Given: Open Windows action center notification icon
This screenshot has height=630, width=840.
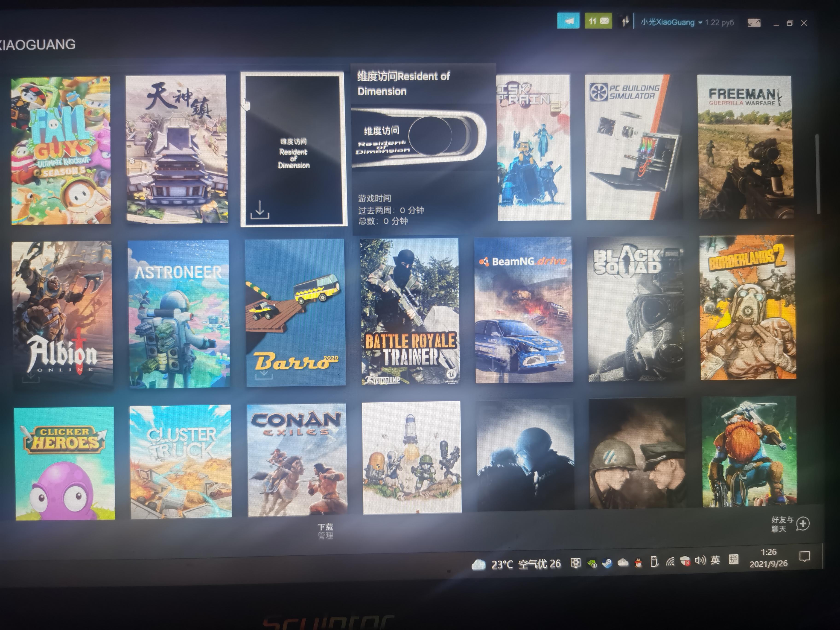Looking at the screenshot, I should 804,556.
